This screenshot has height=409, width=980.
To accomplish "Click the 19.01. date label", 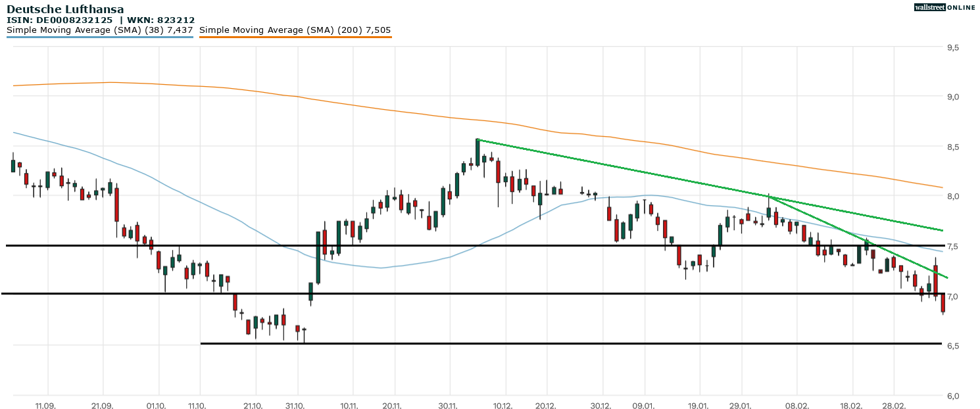I will tap(699, 406).
